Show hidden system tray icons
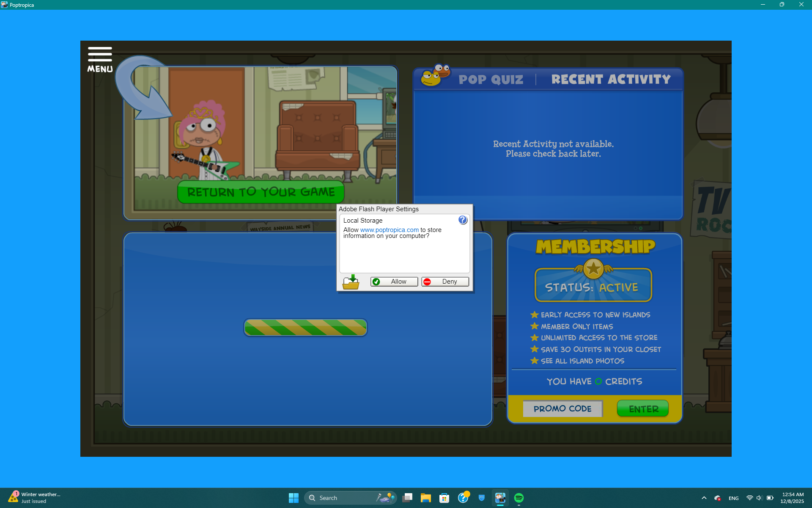The width and height of the screenshot is (812, 508). pos(704,498)
